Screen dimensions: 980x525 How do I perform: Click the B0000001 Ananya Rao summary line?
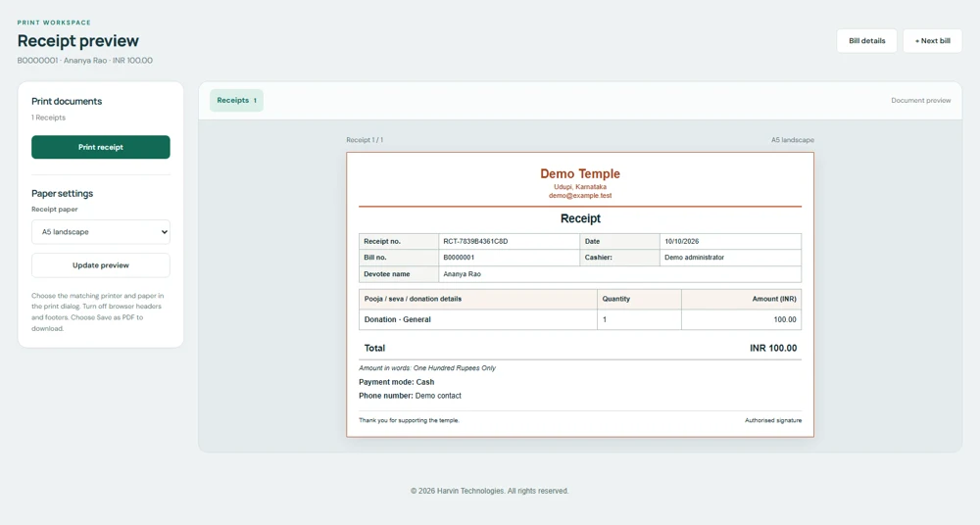(x=85, y=61)
